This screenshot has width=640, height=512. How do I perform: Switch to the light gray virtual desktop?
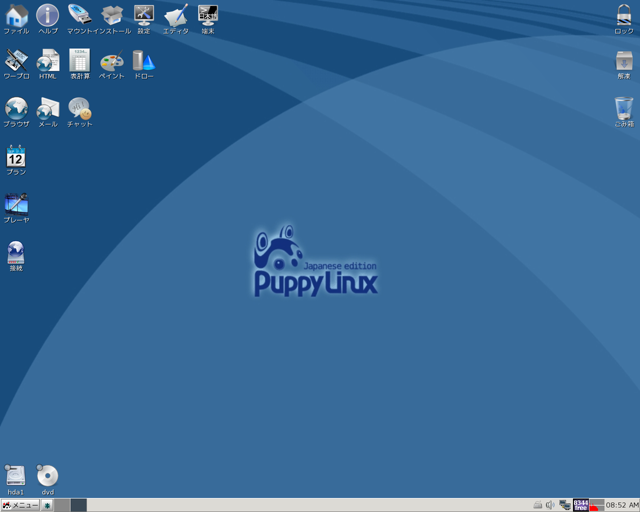pyautogui.click(x=62, y=505)
